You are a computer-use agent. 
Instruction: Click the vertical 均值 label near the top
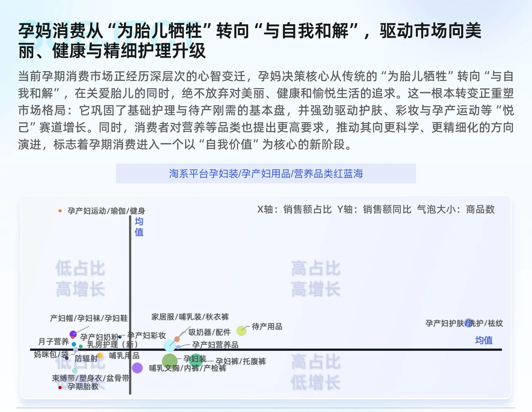139,227
